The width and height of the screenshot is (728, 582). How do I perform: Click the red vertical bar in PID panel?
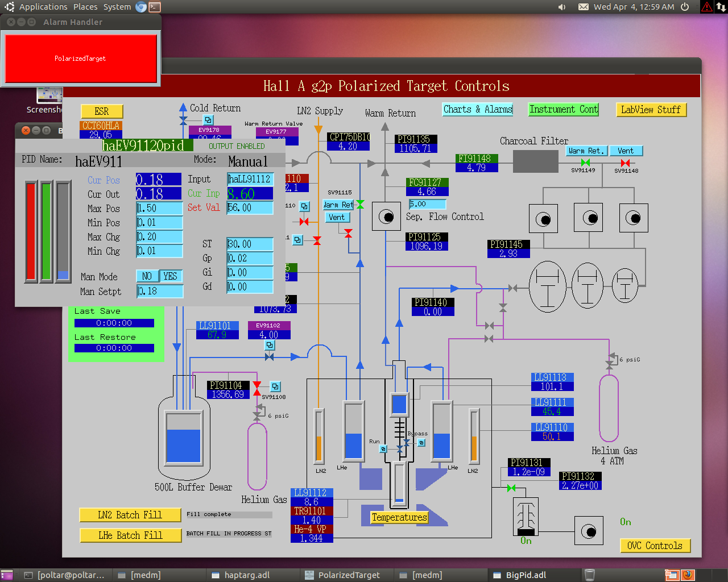(31, 231)
